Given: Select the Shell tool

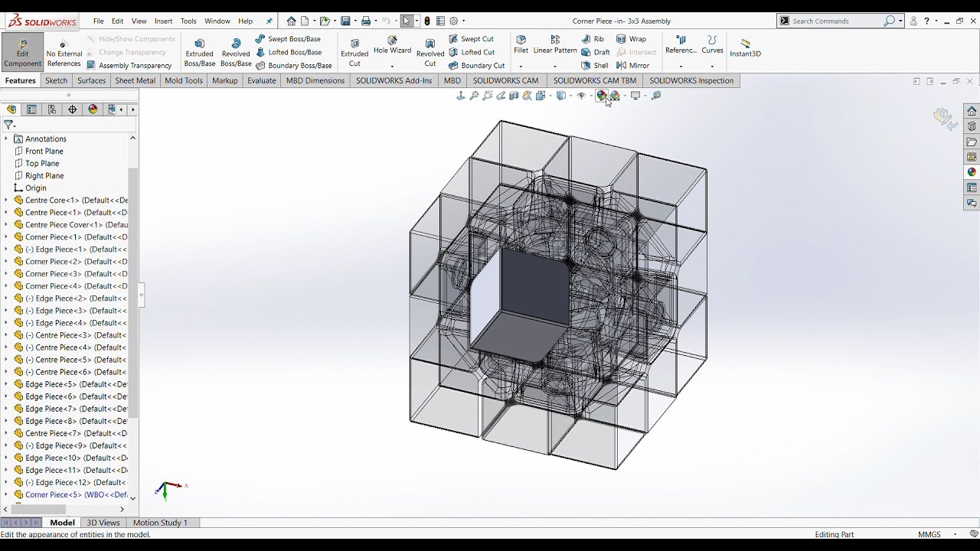Looking at the screenshot, I should [595, 66].
